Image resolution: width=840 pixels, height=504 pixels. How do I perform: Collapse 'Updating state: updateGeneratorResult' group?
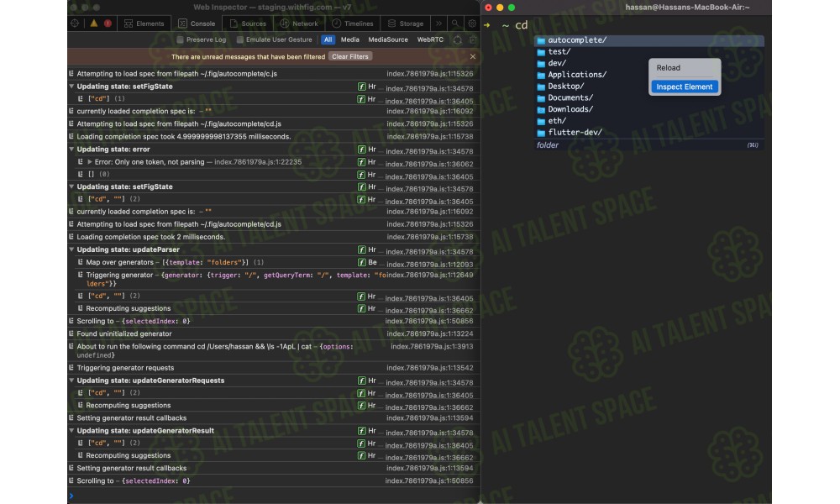71,431
